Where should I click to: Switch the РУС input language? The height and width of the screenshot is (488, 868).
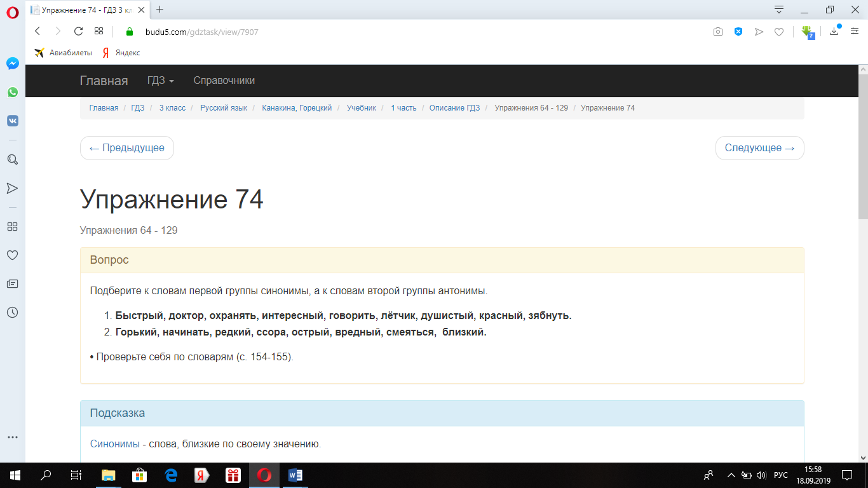(x=780, y=475)
